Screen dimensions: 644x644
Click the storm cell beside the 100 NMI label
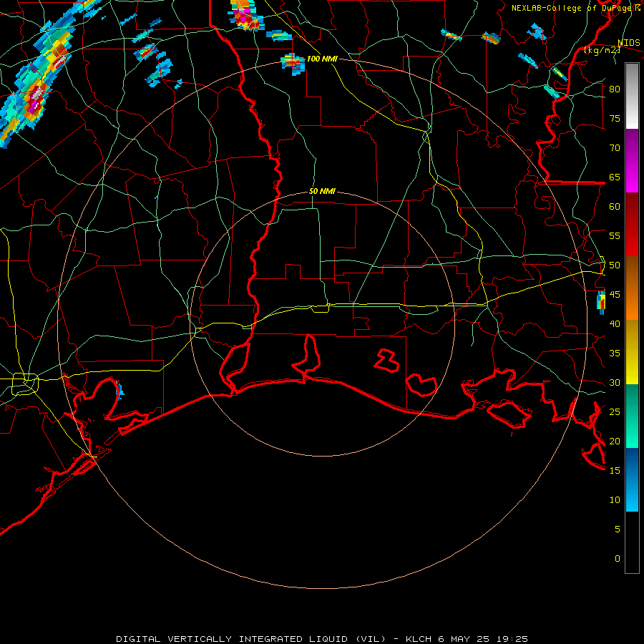293,64
